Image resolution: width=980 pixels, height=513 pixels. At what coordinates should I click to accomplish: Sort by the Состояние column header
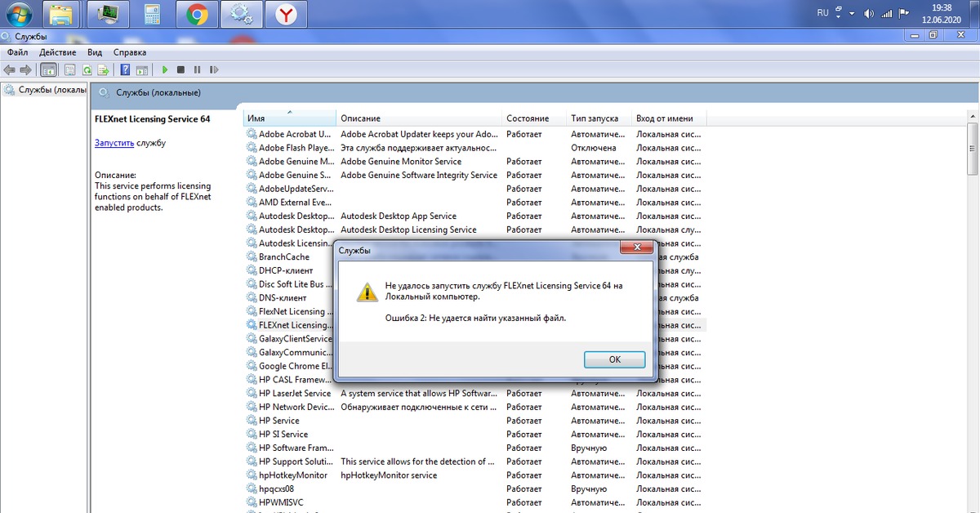[534, 118]
